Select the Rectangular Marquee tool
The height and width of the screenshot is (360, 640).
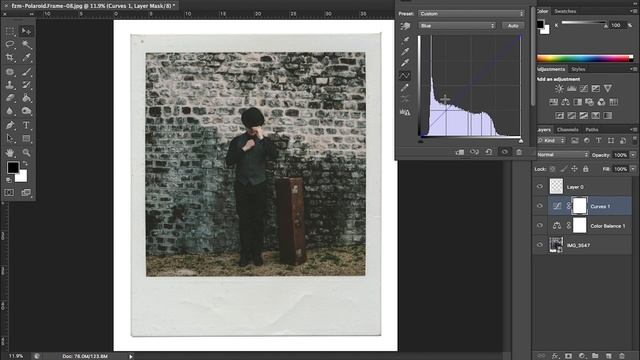pos(10,31)
